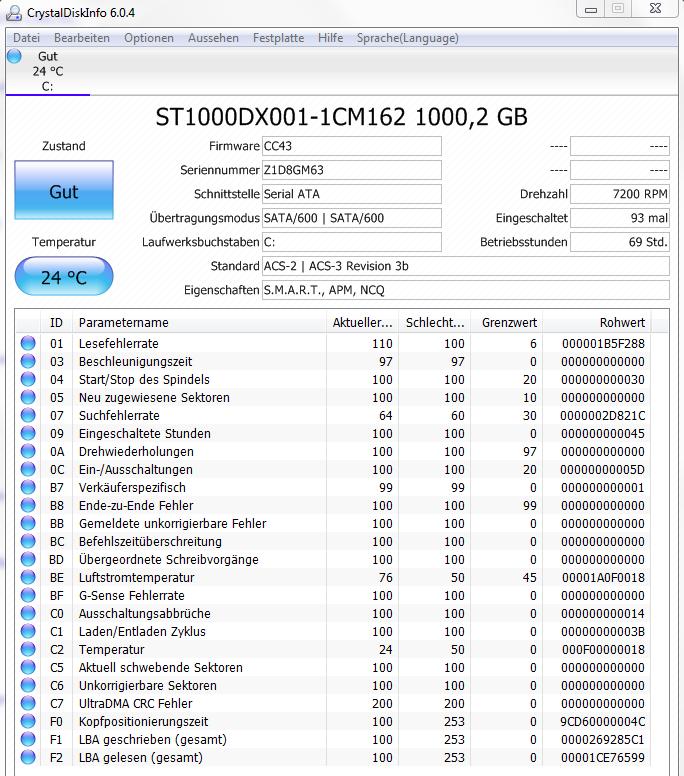
Task: Click status orb in Luftstromtemperatur row
Action: point(28,577)
